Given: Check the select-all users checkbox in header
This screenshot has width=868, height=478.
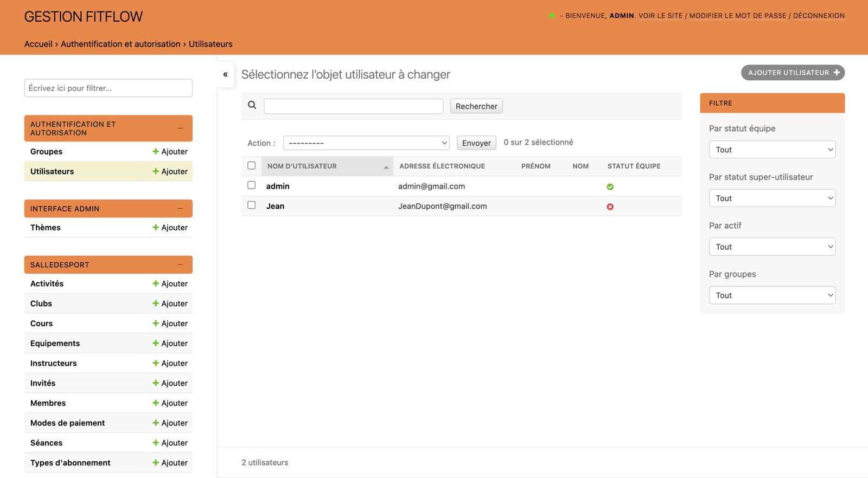Looking at the screenshot, I should tap(251, 166).
